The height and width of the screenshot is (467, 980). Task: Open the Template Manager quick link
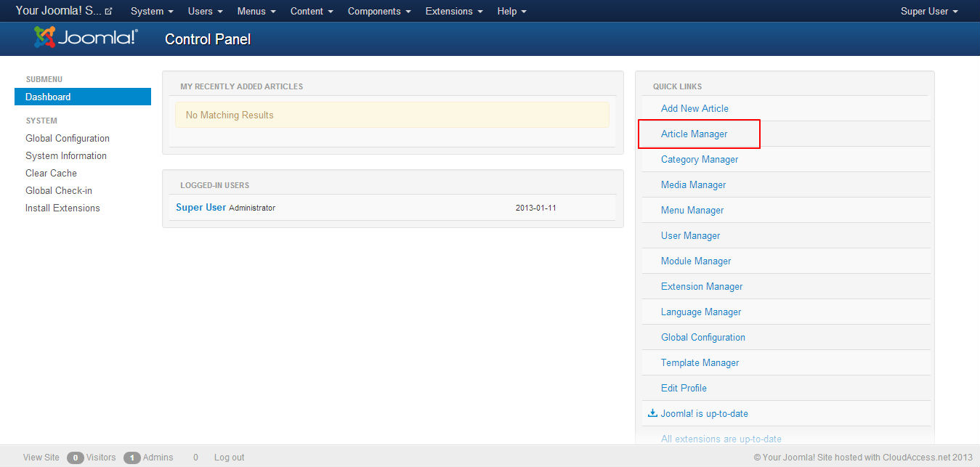[700, 362]
